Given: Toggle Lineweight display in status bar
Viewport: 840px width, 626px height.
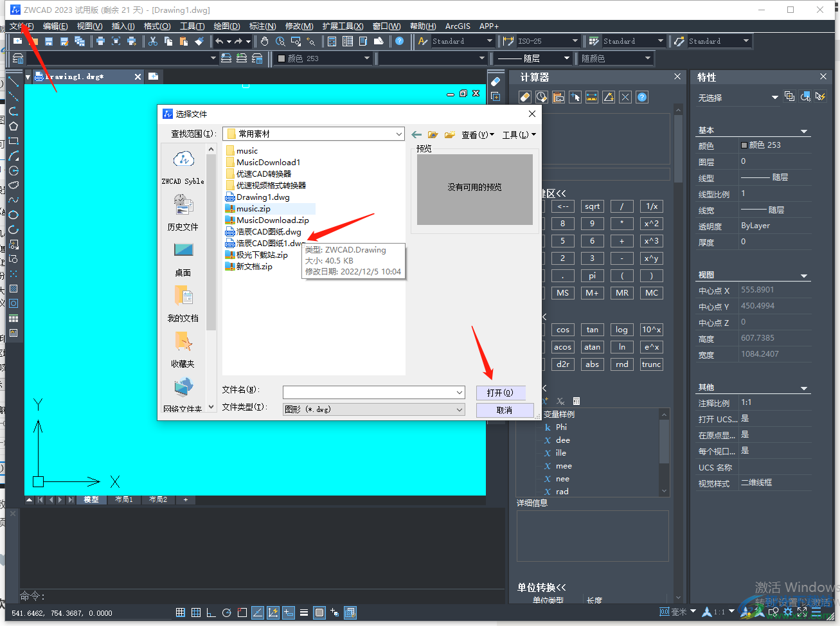Looking at the screenshot, I should (304, 613).
